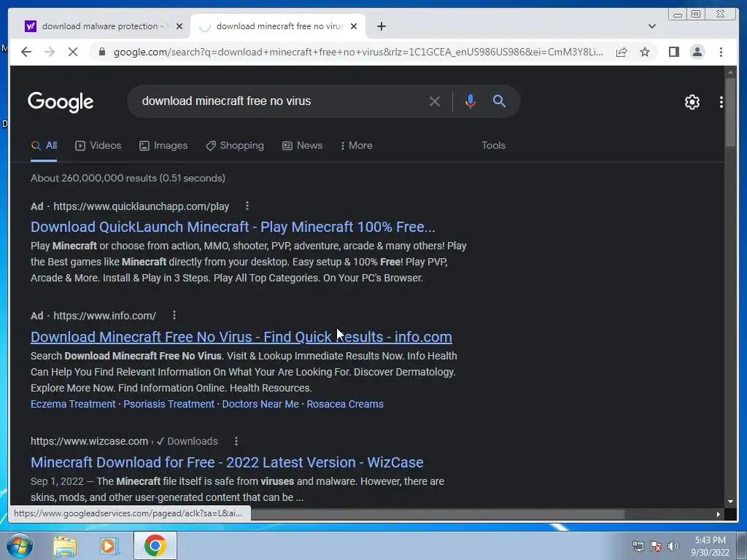
Task: Click the lock icon in address bar
Action: pos(102,52)
